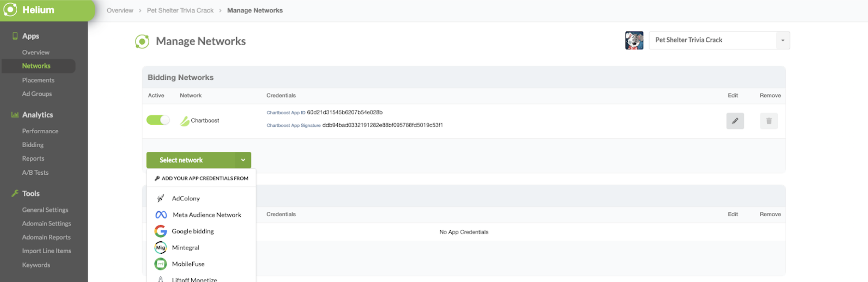Viewport: 868px width, 282px height.
Task: Click the Bidding Networks section title
Action: tap(180, 77)
